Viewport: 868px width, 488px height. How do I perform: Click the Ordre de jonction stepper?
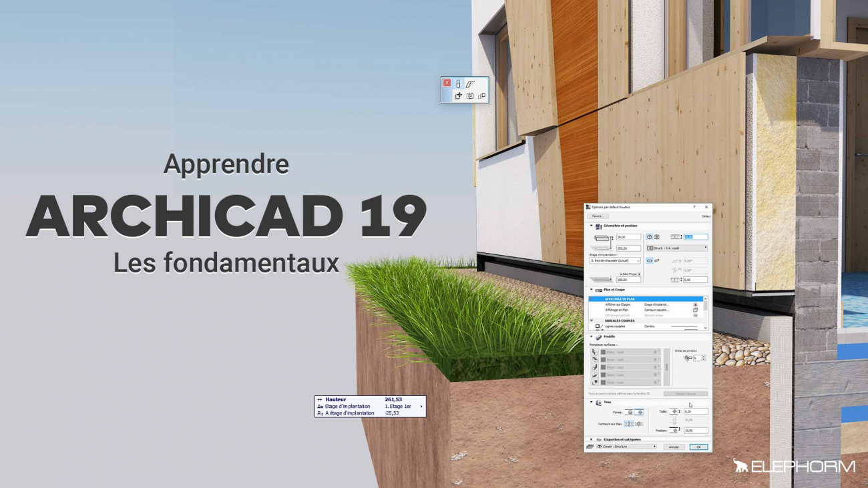[x=703, y=358]
